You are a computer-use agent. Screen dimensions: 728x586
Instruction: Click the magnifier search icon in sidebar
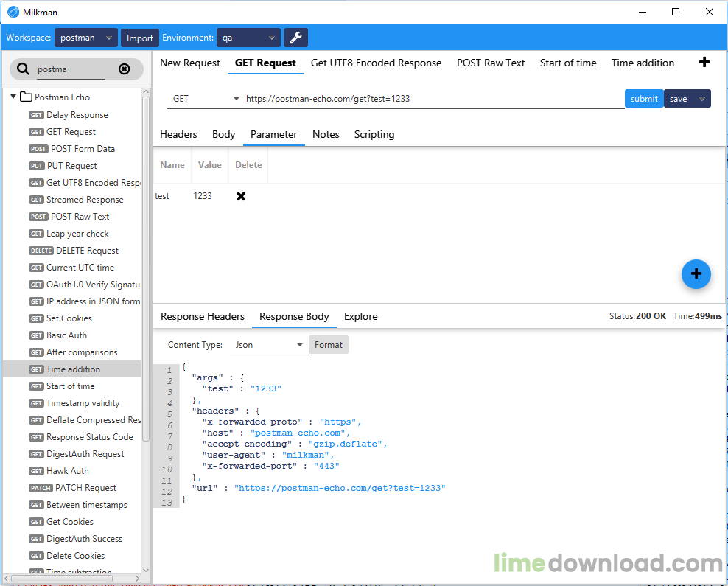tap(24, 69)
